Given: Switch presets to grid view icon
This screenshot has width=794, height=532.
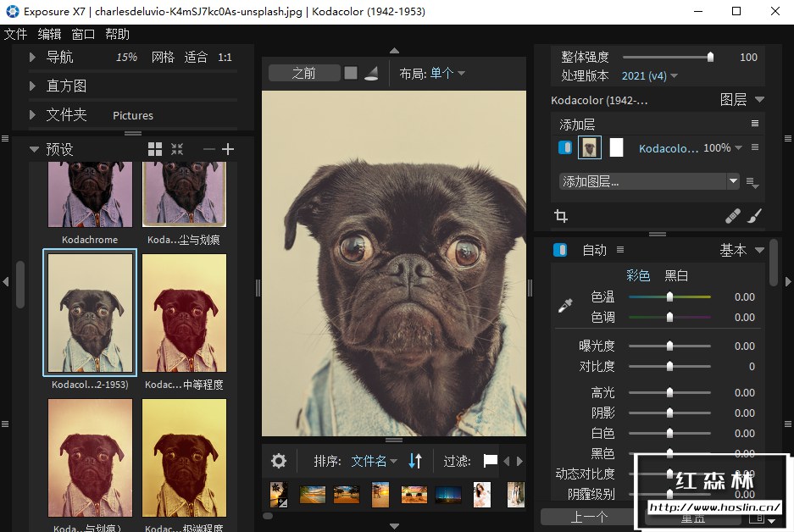Looking at the screenshot, I should 155,149.
